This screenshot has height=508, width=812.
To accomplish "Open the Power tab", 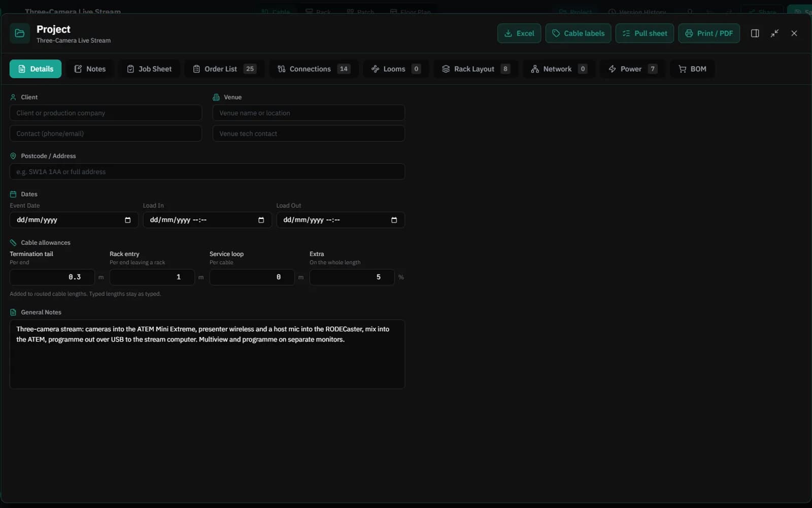I will tap(632, 69).
